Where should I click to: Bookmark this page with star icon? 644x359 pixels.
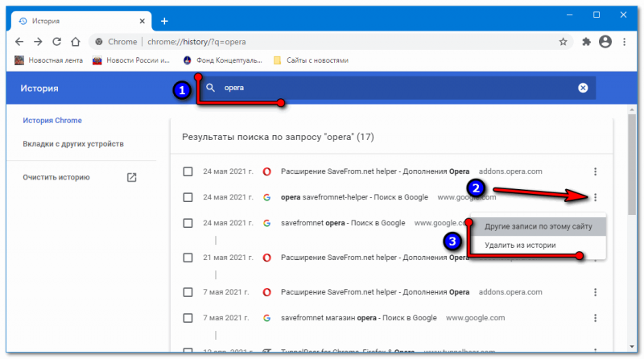click(563, 41)
